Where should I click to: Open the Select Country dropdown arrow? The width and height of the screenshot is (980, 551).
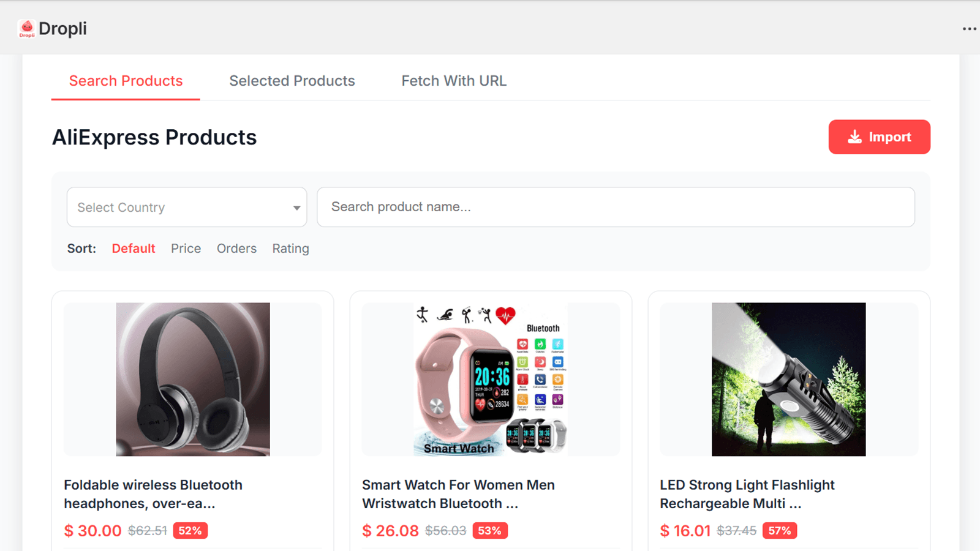coord(296,208)
